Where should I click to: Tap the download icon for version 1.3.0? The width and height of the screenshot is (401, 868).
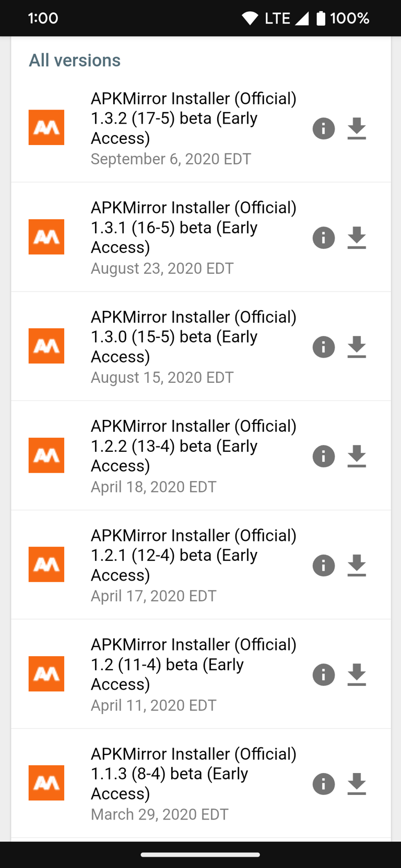[x=357, y=347]
